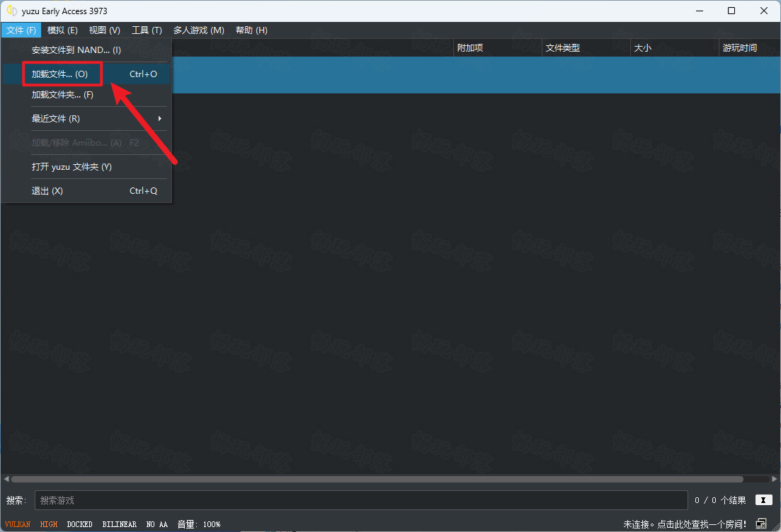Screen dimensions: 781x532
Task: Maximize the yuzu window
Action: [731, 11]
